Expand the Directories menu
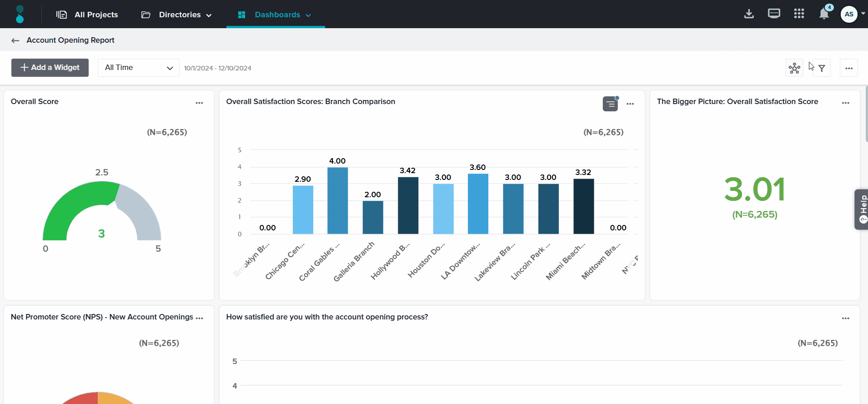This screenshot has width=868, height=404. [176, 15]
